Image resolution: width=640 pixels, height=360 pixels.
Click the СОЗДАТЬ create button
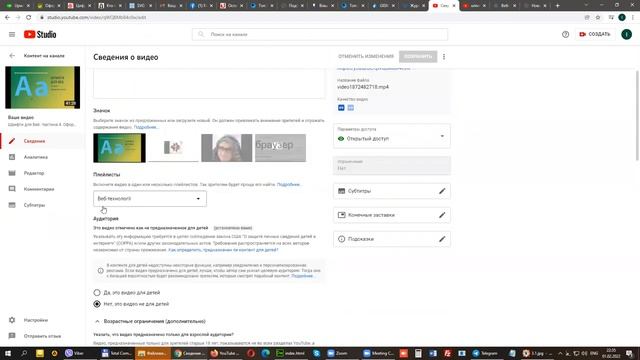595,34
